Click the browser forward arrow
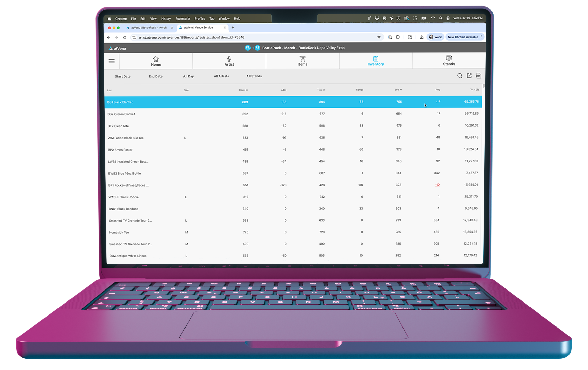The height and width of the screenshot is (370, 588). 116,37
